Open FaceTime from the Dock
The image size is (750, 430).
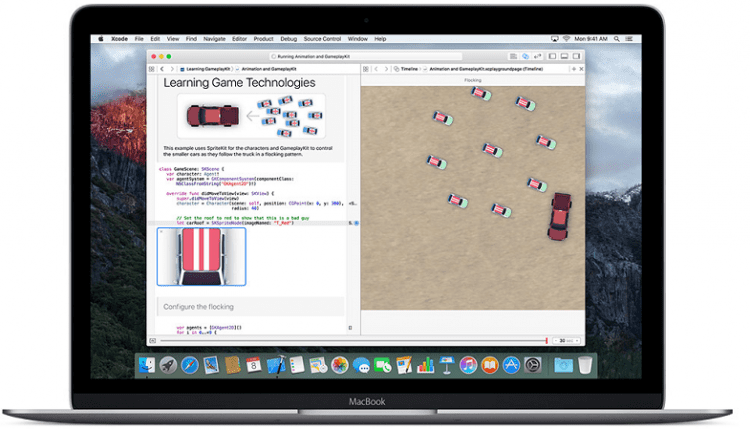click(383, 365)
